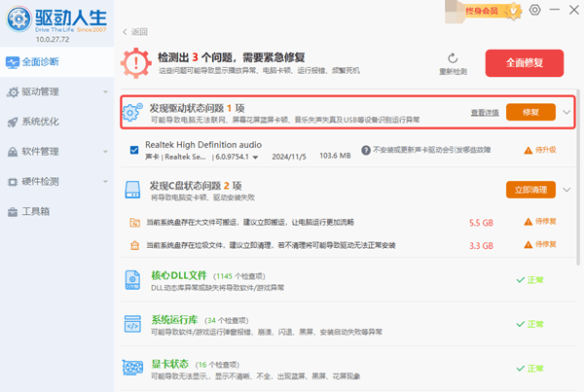Image resolution: width=584 pixels, height=392 pixels.
Task: Open the settings hexagon icon in title bar
Action: click(x=534, y=10)
